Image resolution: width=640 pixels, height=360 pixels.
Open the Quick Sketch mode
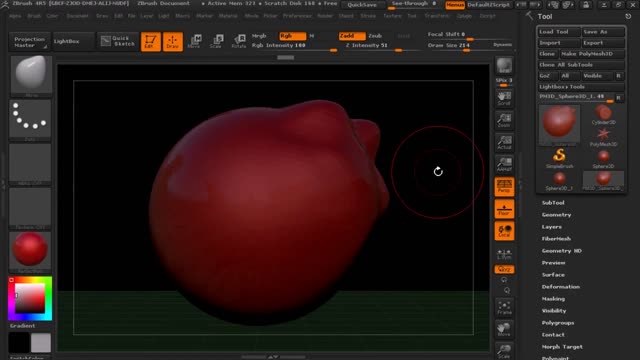(118, 41)
